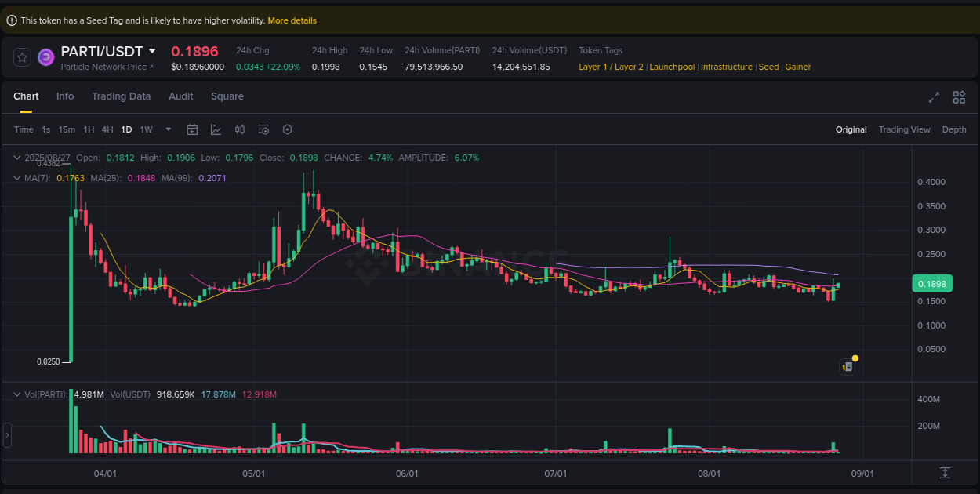Select the 4H timeframe

(107, 129)
